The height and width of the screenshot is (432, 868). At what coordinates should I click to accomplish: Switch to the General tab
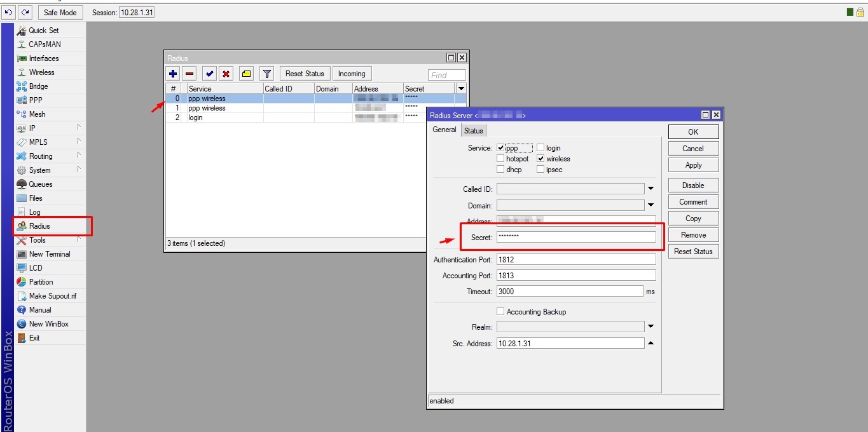tap(444, 130)
